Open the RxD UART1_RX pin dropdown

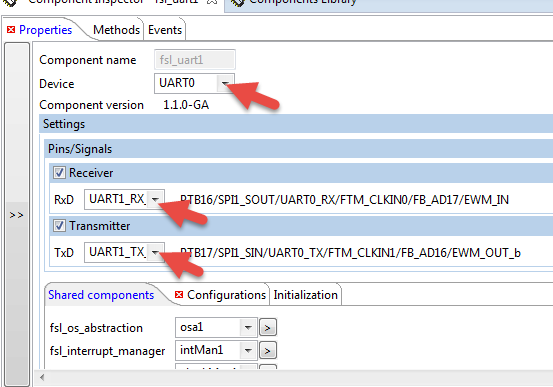[x=155, y=200]
